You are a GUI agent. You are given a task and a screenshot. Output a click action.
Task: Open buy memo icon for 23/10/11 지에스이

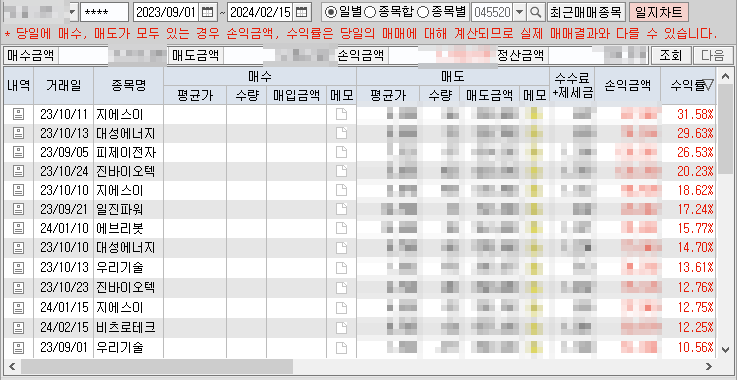point(341,114)
